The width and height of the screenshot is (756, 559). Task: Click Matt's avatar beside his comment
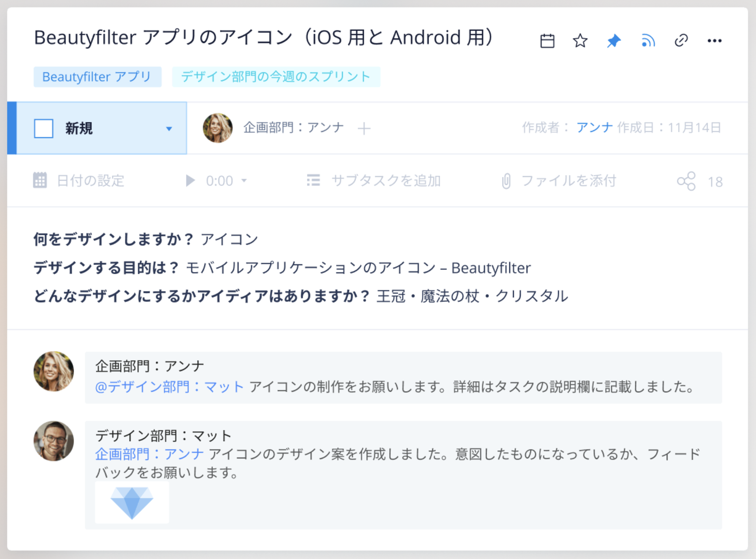54,441
